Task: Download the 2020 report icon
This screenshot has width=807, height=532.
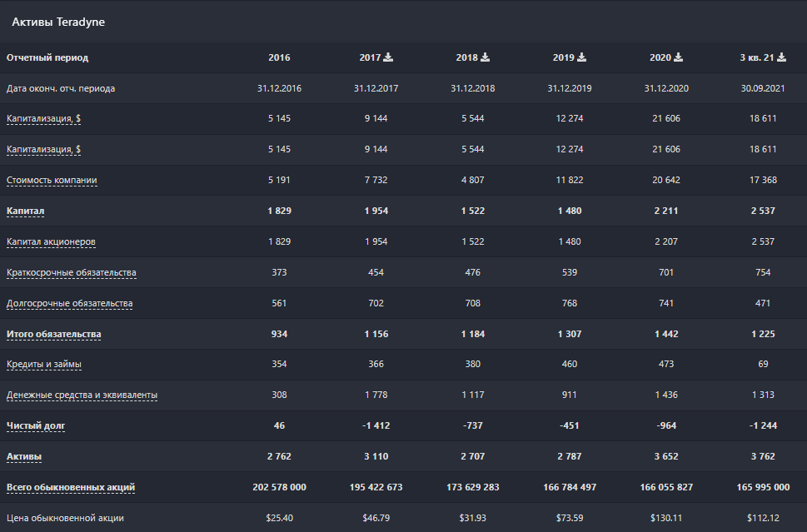Action: 679,57
